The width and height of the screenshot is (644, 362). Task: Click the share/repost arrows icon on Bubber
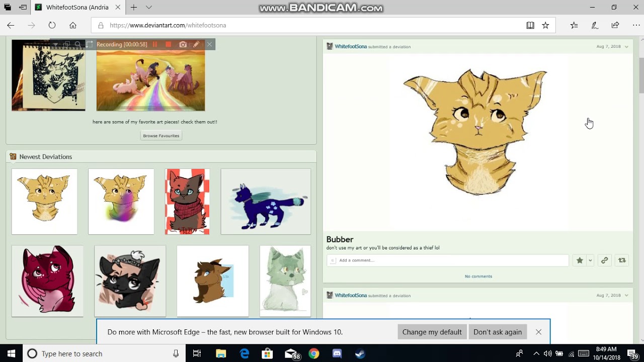(622, 260)
